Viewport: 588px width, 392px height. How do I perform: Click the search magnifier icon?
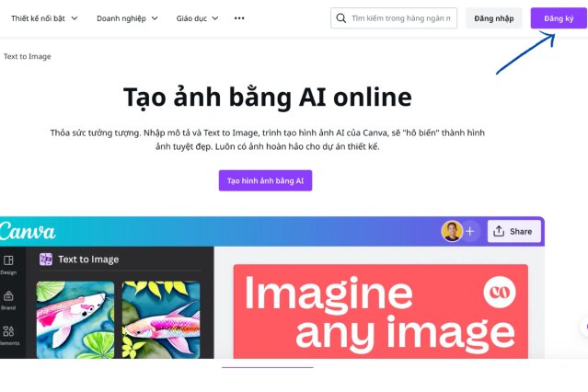point(340,18)
